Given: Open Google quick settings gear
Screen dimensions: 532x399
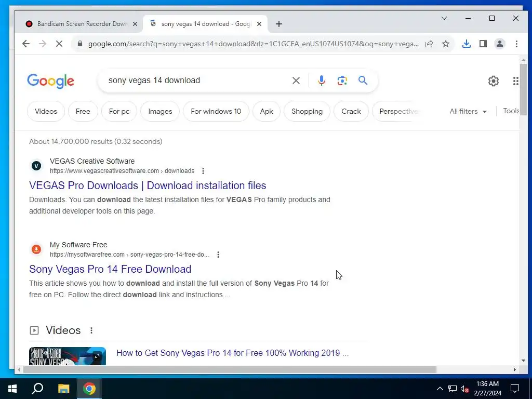Looking at the screenshot, I should click(494, 81).
